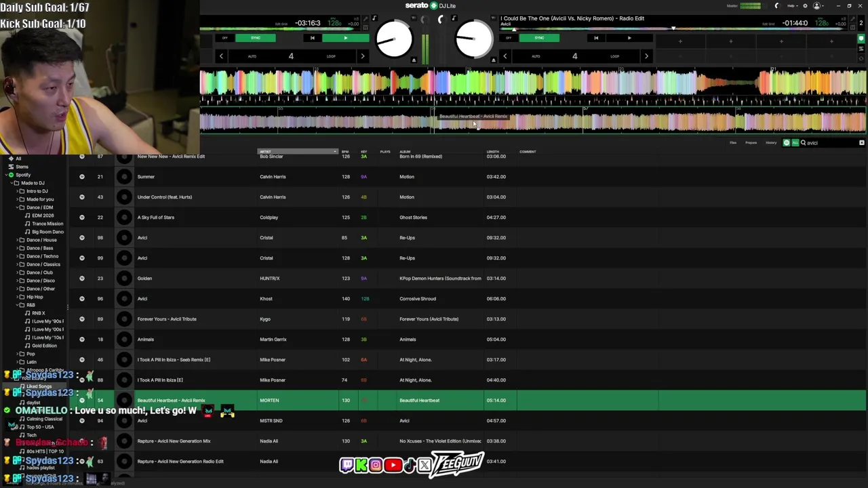Sort tracks by ARTIST column

click(x=298, y=151)
